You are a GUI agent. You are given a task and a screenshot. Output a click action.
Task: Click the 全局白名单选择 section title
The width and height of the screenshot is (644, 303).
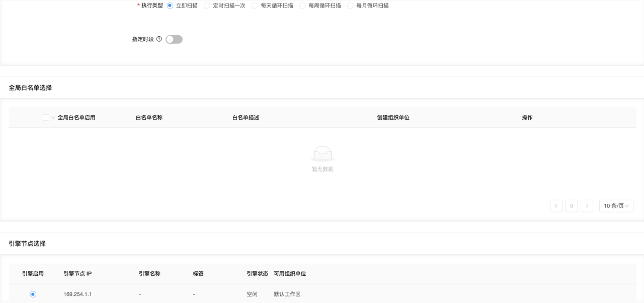(x=30, y=88)
